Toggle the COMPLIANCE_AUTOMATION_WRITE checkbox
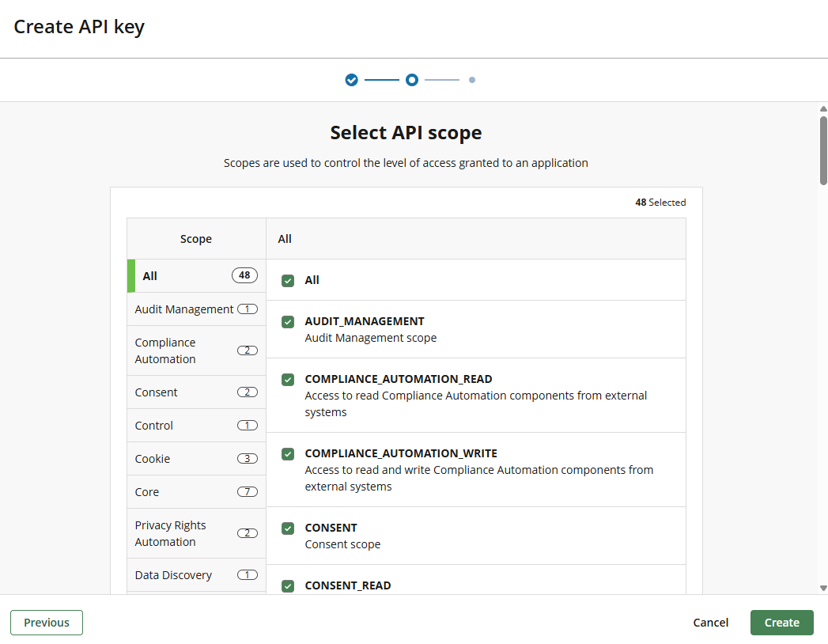 (288, 453)
